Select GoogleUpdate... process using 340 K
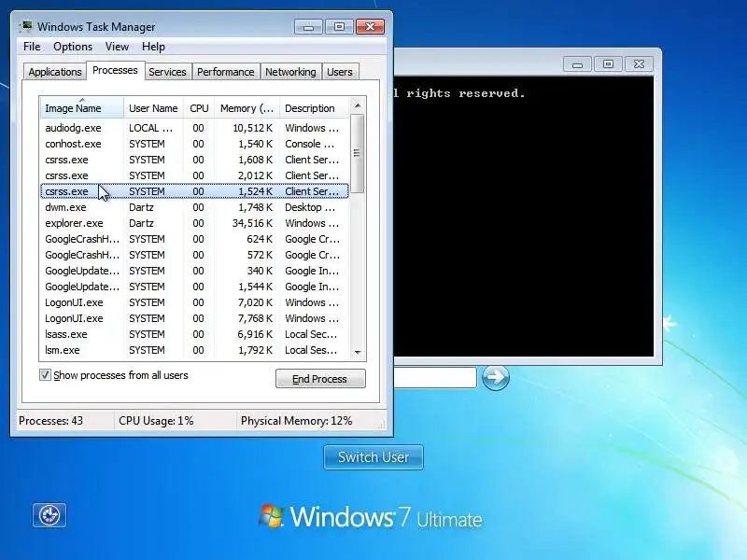This screenshot has height=560, width=747. tap(195, 271)
